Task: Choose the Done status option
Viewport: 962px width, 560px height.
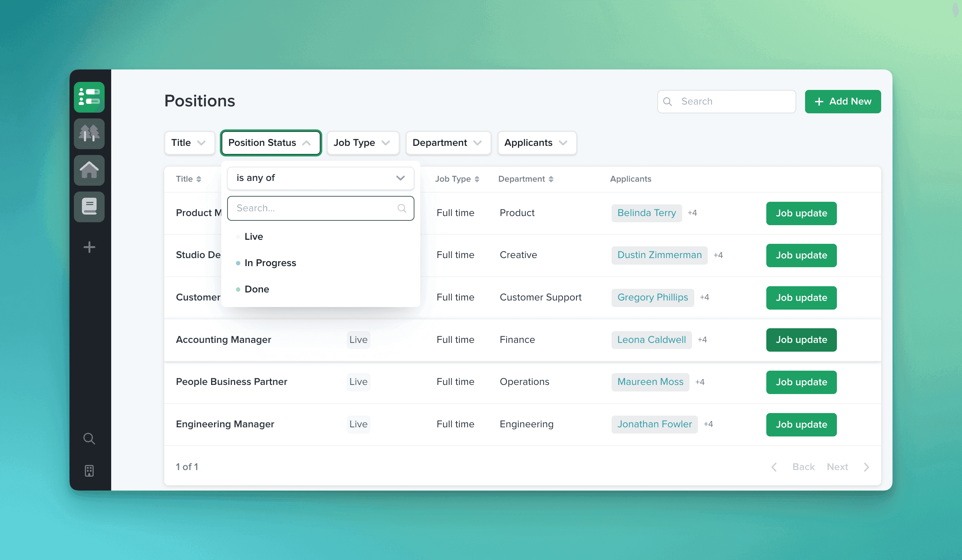Action: coord(256,289)
